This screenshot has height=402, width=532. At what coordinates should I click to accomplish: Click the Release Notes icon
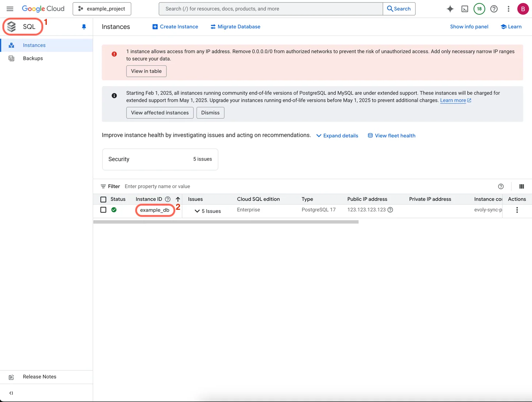11,377
